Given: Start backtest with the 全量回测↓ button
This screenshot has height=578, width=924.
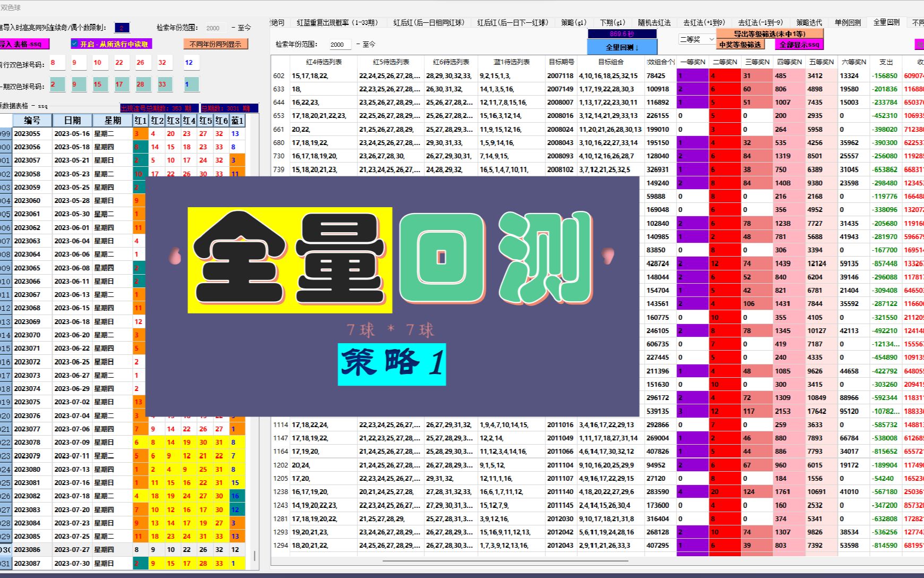Looking at the screenshot, I should tap(621, 47).
